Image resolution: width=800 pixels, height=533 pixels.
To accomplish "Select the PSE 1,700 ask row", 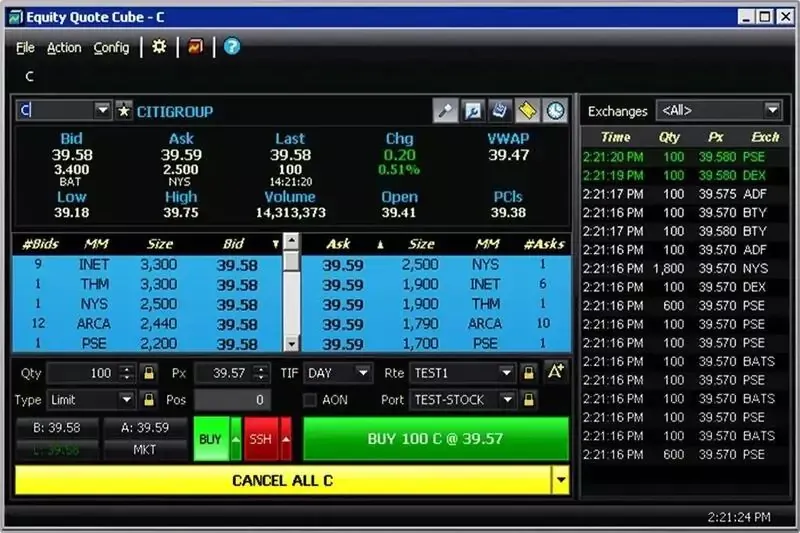I will click(436, 343).
